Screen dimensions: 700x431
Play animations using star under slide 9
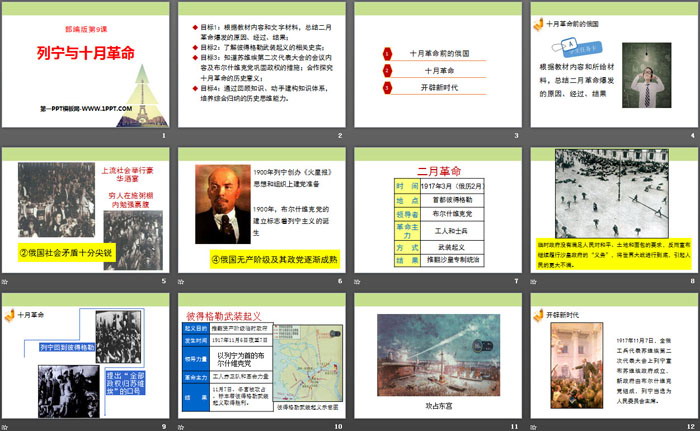pyautogui.click(x=7, y=426)
